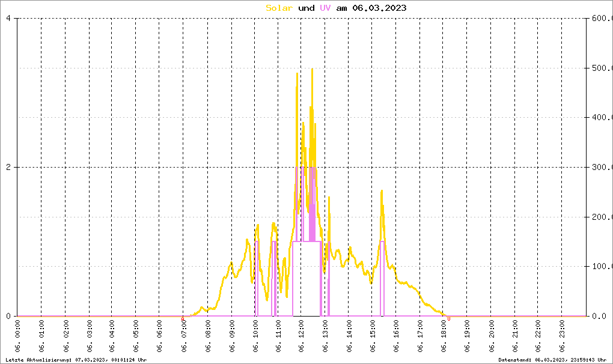This screenshot has height=364, width=613.
Task: Click the left y-axis label "4"
Action: point(8,18)
